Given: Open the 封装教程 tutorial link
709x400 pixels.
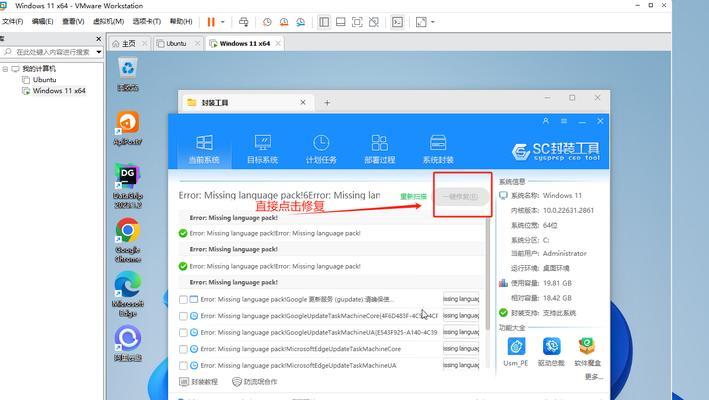Looking at the screenshot, I should [199, 382].
